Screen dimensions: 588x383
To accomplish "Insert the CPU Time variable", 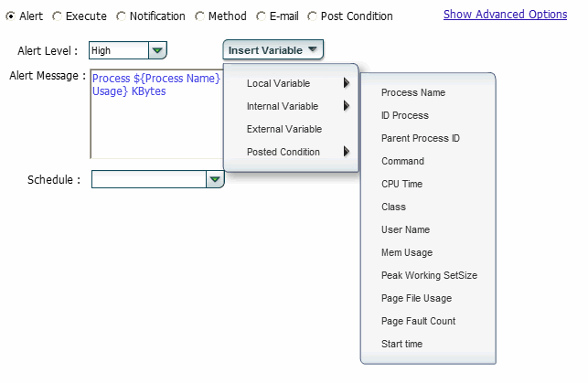I will tap(402, 184).
